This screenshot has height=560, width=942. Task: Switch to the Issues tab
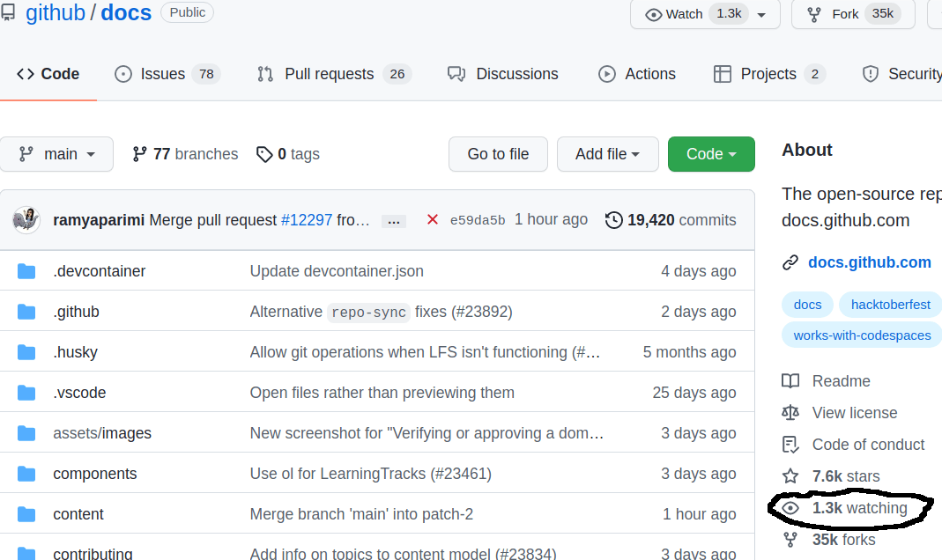167,74
